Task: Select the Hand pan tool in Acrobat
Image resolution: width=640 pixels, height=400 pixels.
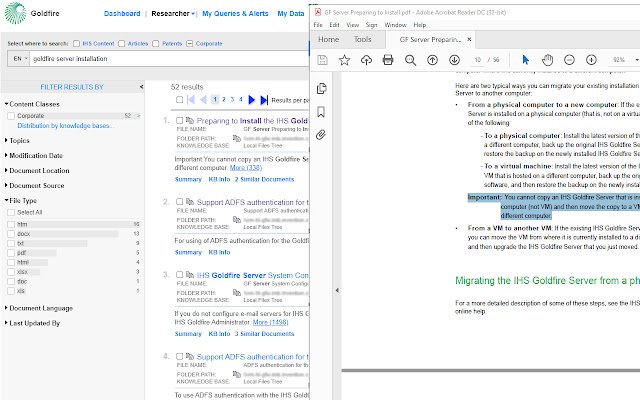Action: 547,60
